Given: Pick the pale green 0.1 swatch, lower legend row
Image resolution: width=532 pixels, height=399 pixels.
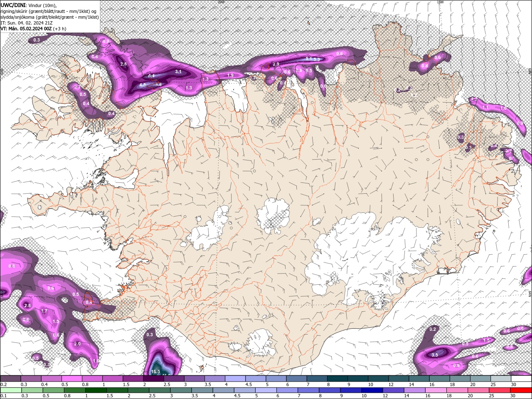Looking at the screenshot, I should (x=11, y=390).
